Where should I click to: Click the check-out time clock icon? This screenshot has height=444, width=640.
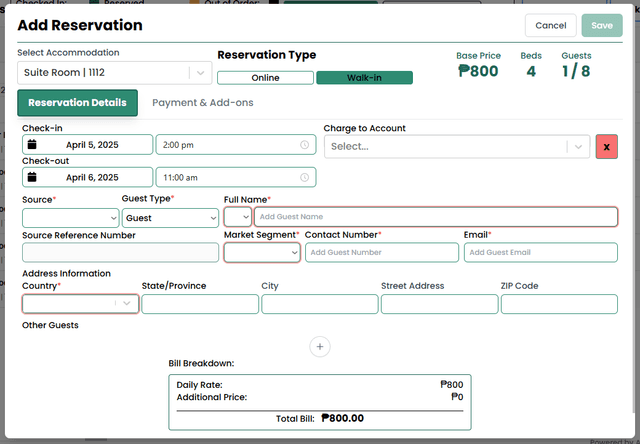click(x=305, y=177)
